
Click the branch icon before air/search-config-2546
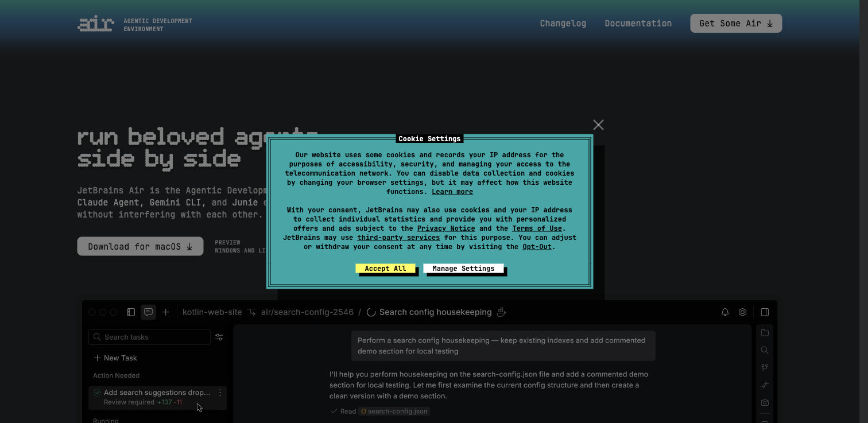(251, 312)
